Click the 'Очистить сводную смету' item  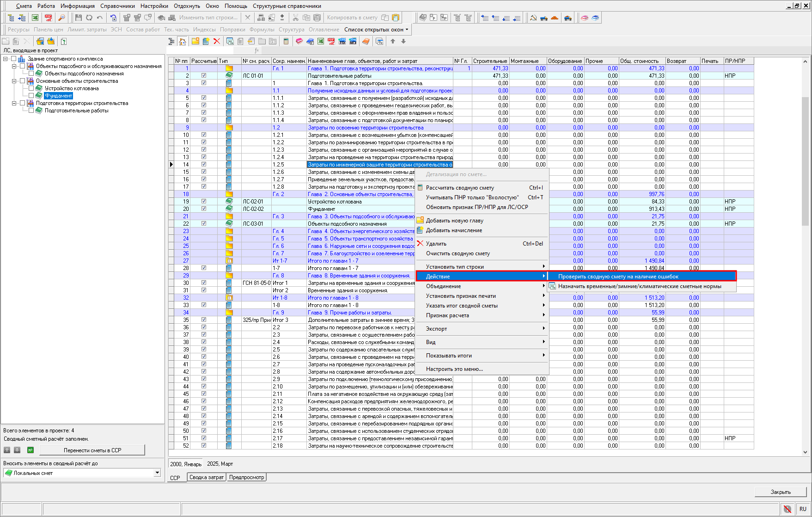pos(482,253)
